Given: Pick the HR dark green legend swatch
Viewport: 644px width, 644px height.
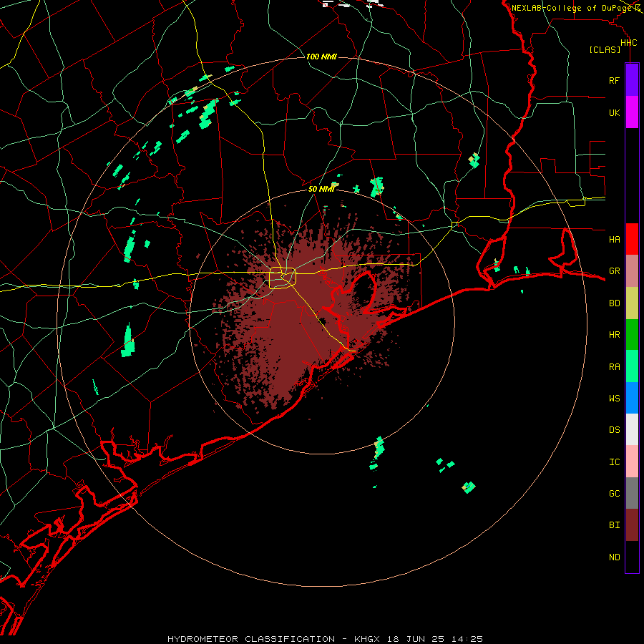Looking at the screenshot, I should 632,334.
